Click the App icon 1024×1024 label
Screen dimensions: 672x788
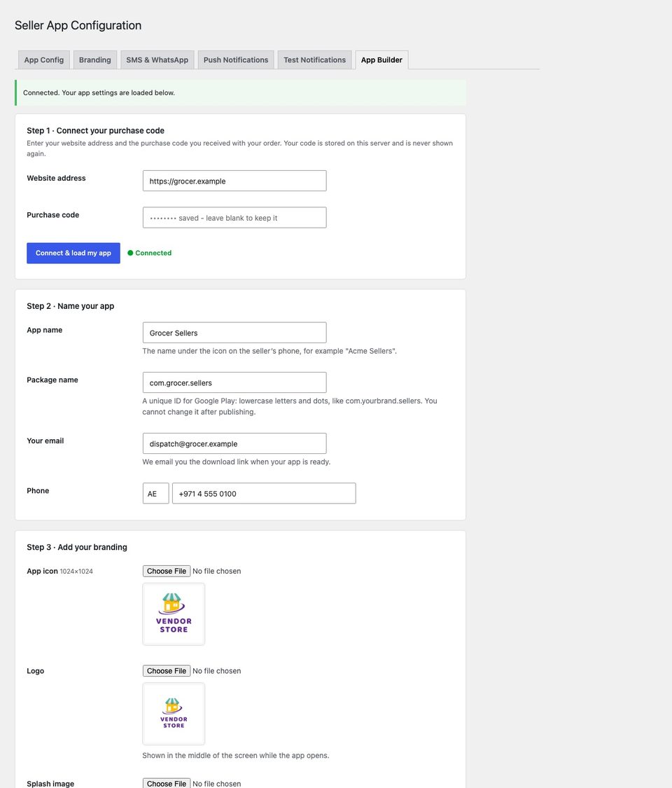point(59,571)
